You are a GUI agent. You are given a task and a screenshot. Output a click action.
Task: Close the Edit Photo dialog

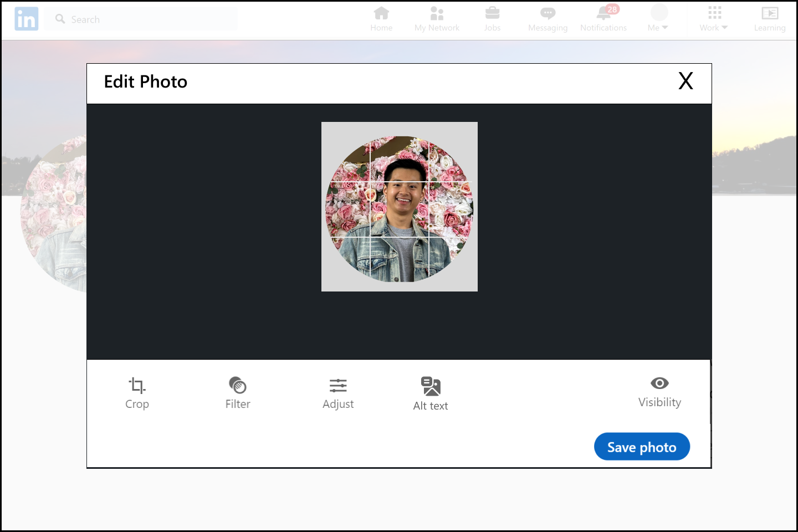686,81
